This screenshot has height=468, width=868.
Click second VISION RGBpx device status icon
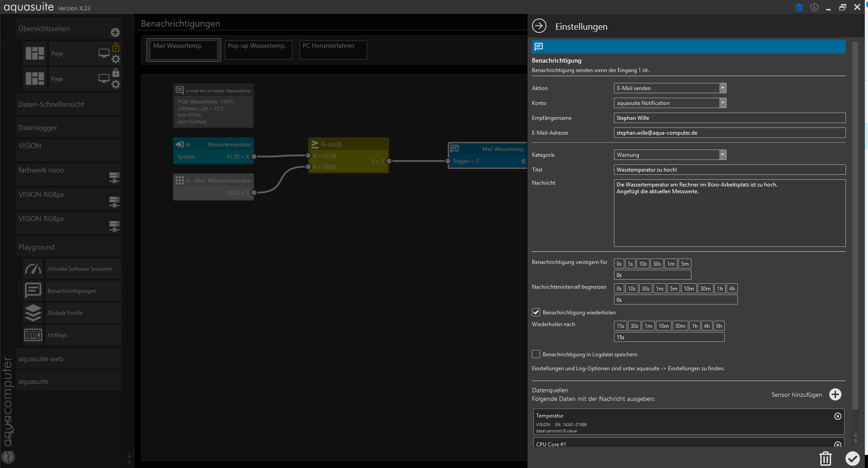(x=114, y=226)
